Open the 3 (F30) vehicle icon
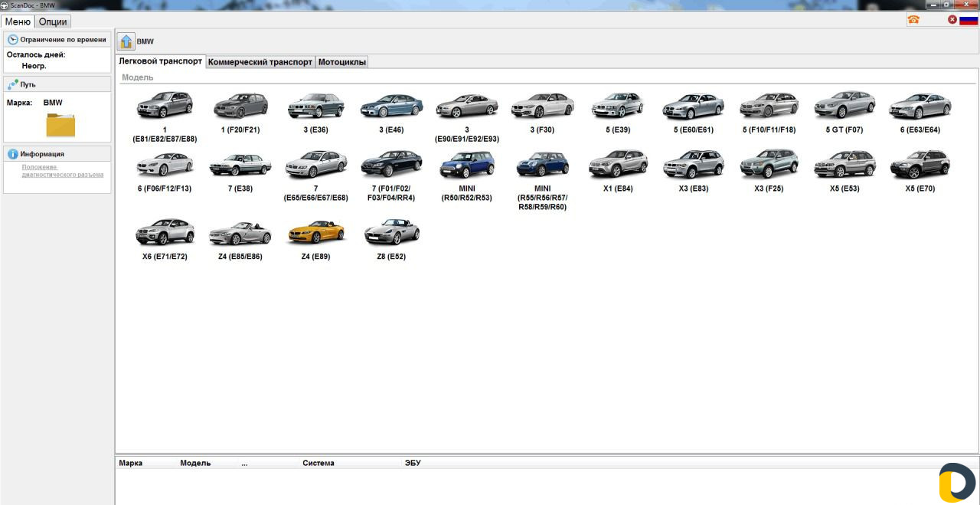The height and width of the screenshot is (505, 980). tap(542, 106)
